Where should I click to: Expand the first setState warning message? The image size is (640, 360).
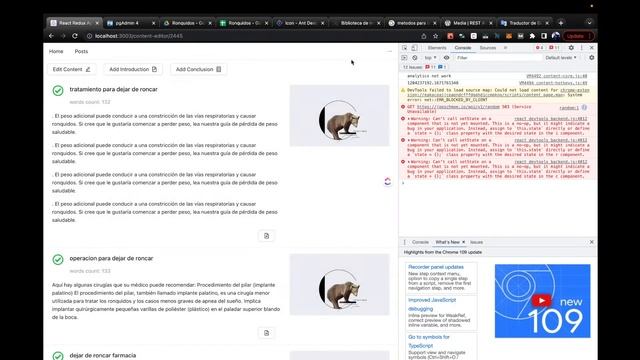point(409,119)
